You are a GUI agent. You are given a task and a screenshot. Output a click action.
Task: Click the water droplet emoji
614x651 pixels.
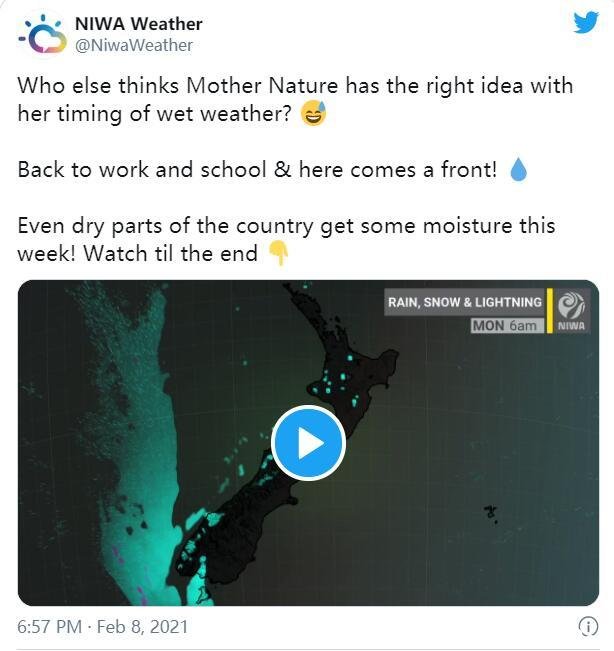[518, 170]
